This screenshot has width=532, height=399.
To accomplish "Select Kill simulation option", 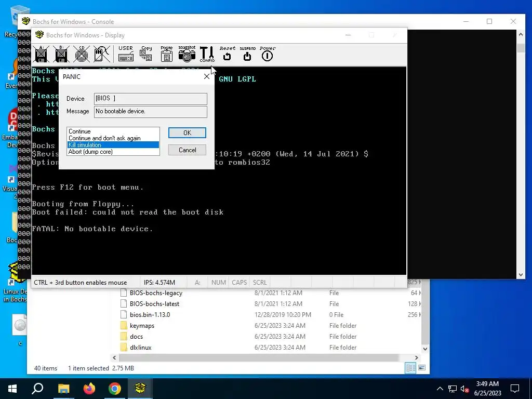I will pyautogui.click(x=113, y=145).
